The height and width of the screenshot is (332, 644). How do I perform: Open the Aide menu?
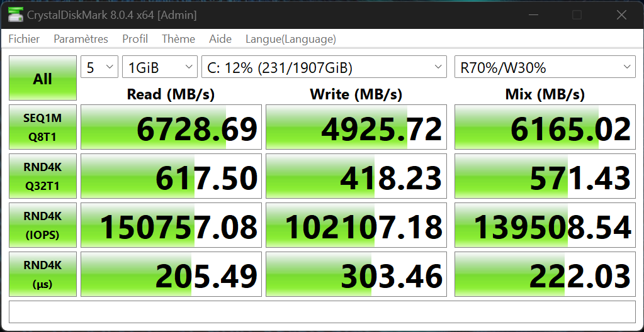click(220, 39)
